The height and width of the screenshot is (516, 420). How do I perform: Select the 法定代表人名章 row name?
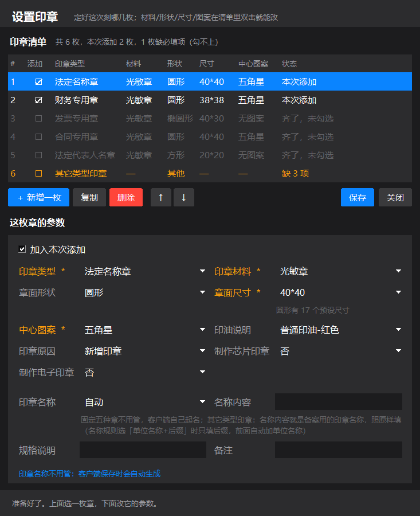coord(85,155)
